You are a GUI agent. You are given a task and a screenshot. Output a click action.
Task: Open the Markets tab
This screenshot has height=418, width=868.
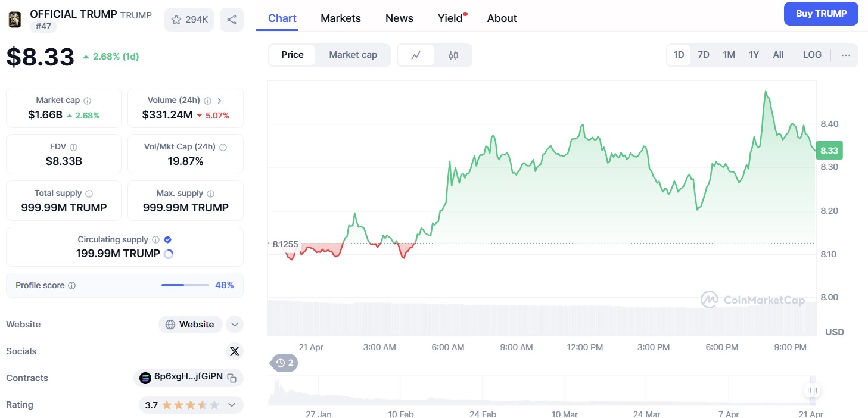340,18
